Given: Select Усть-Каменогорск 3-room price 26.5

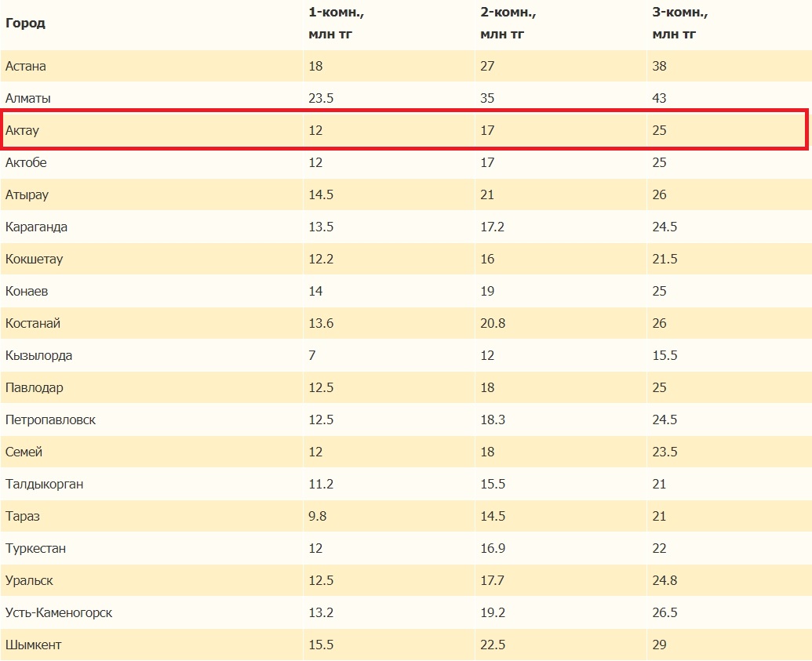Looking at the screenshot, I should click(x=665, y=612).
